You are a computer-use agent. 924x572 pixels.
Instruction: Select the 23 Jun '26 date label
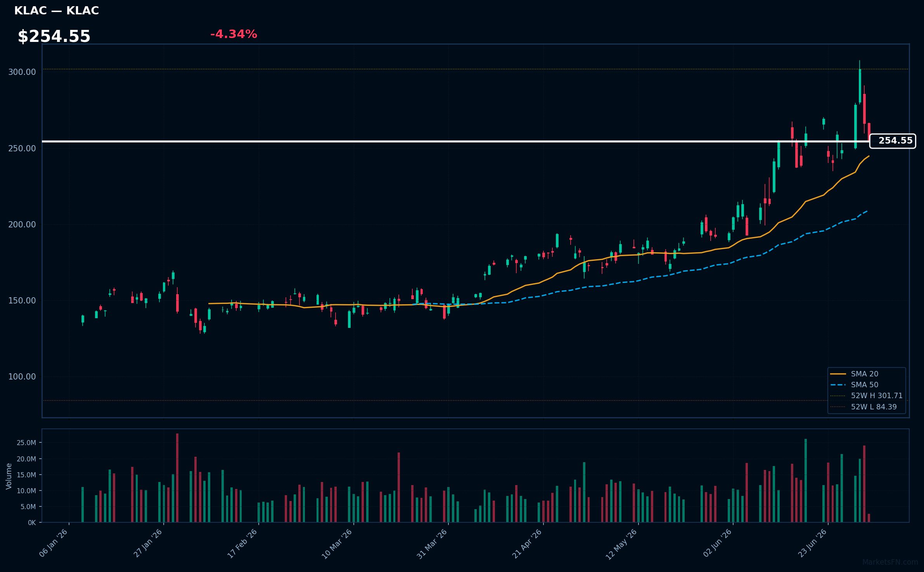click(x=812, y=543)
